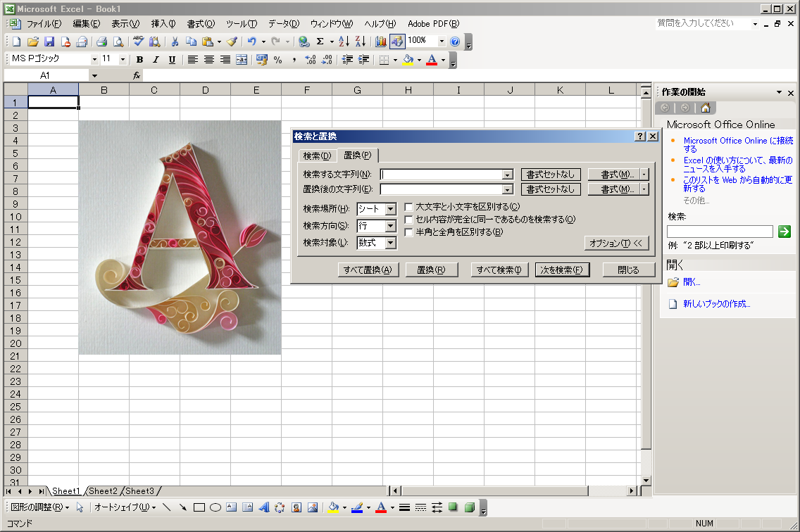Toggle bold formatting
This screenshot has height=532, width=800.
tap(139, 60)
